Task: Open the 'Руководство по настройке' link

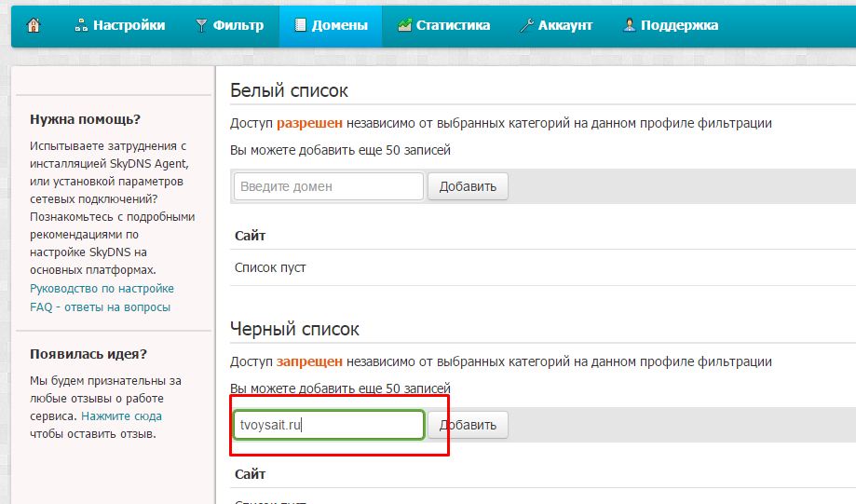Action: click(x=102, y=289)
